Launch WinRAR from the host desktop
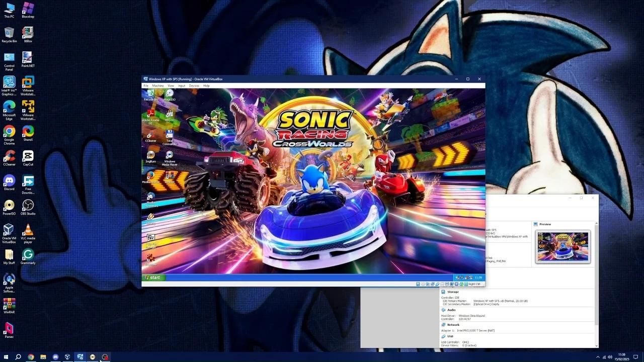Screen dimensions: 644x362 coord(9,306)
